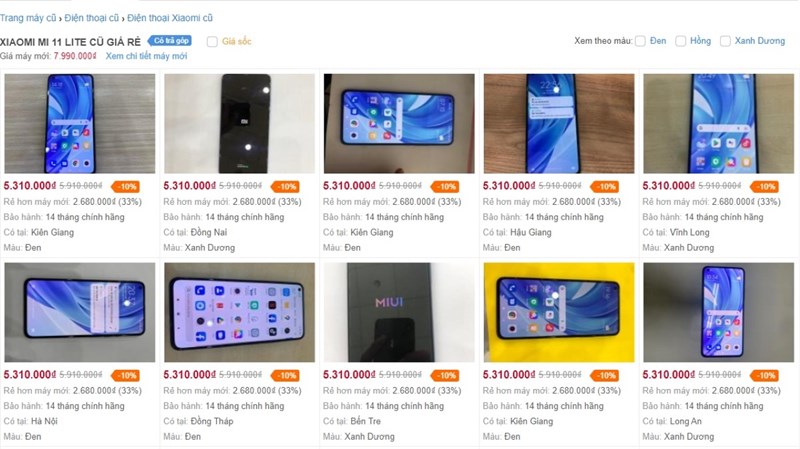Click the 5.310.000đ price of Hà Nội listing
The height and width of the screenshot is (449, 800).
(30, 375)
